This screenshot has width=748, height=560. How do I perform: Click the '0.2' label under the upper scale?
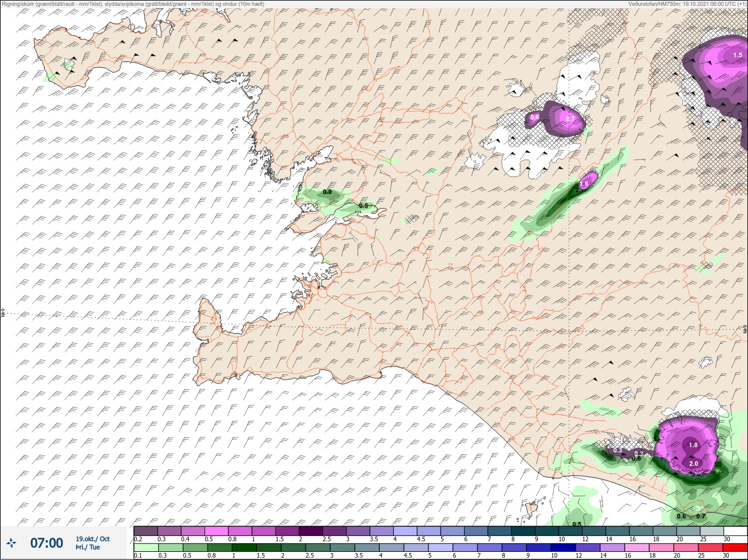coord(138,539)
